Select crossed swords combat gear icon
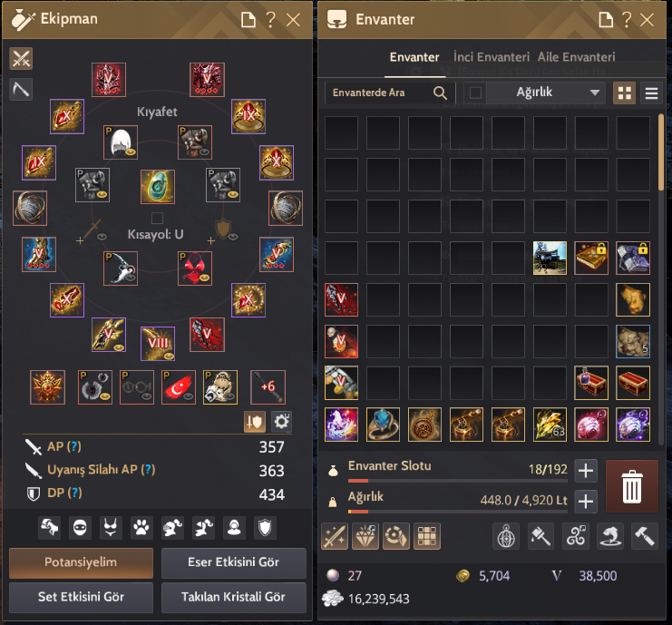The image size is (672, 625). (x=21, y=58)
